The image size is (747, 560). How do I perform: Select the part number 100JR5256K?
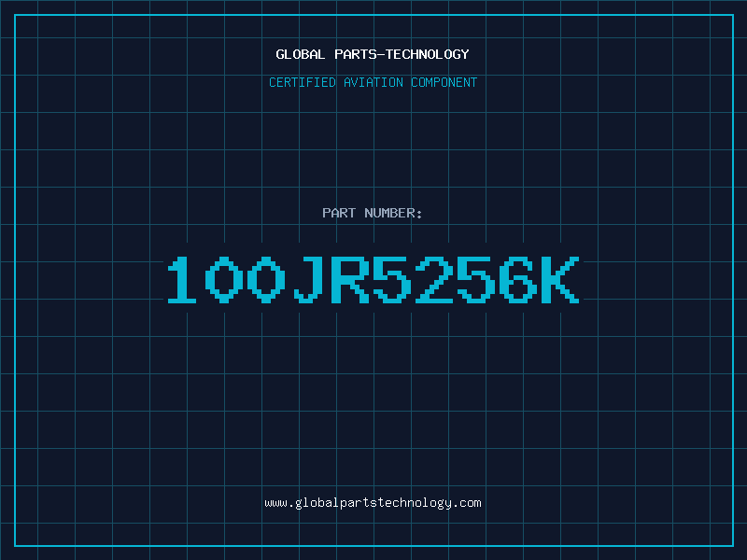pos(373,279)
